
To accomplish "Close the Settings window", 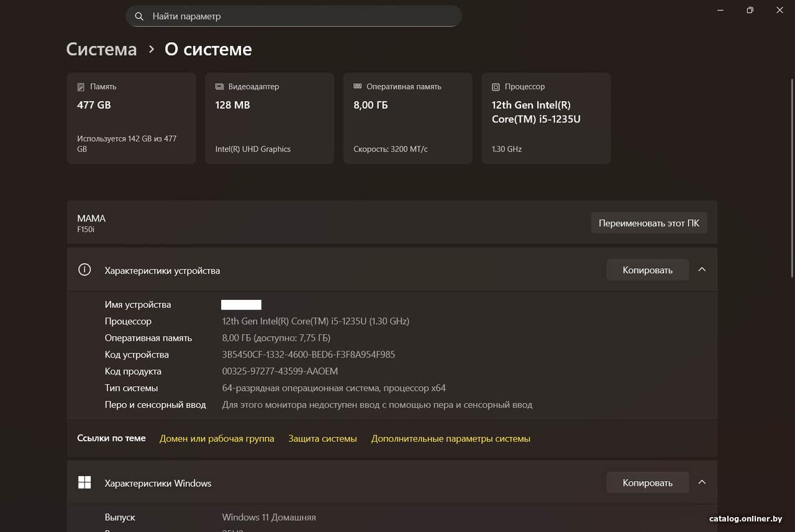I will 780,10.
